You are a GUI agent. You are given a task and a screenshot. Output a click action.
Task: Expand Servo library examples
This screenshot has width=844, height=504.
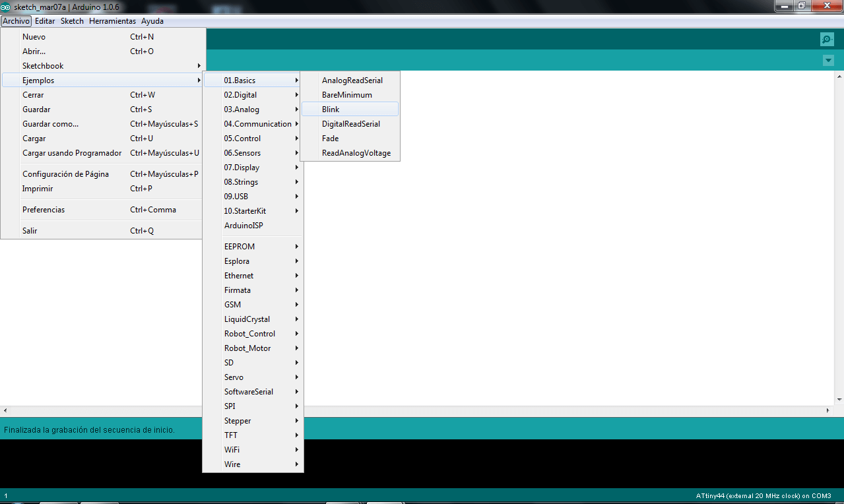point(253,377)
